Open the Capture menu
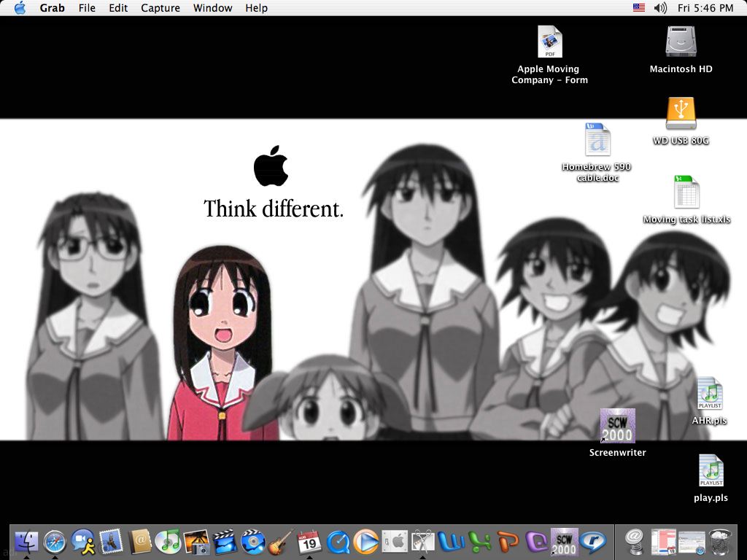This screenshot has height=560, width=747. (x=160, y=7)
